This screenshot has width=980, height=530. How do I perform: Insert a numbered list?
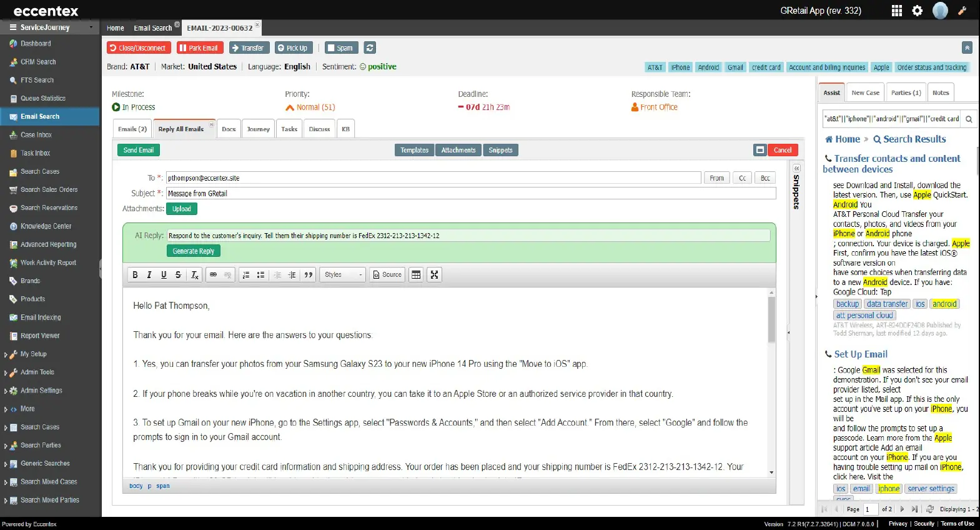click(x=246, y=275)
